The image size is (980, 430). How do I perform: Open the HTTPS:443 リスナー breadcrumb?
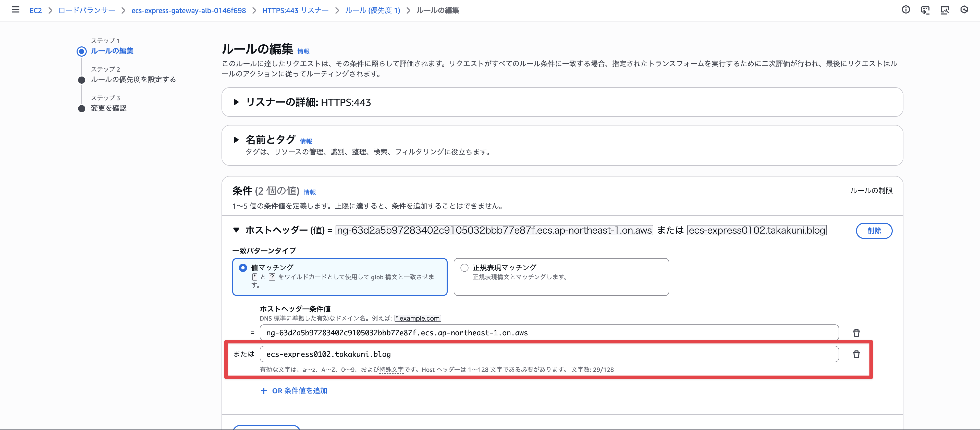(x=295, y=10)
